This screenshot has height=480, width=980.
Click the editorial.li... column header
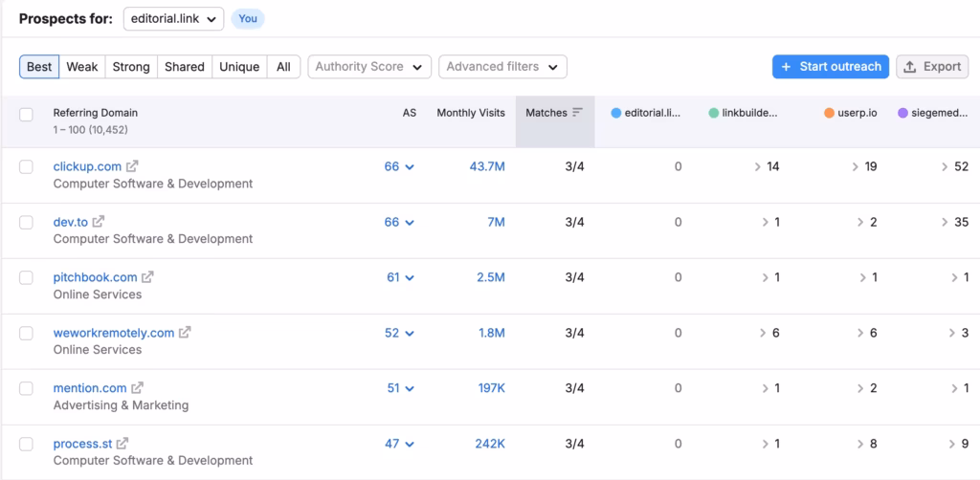click(x=647, y=113)
